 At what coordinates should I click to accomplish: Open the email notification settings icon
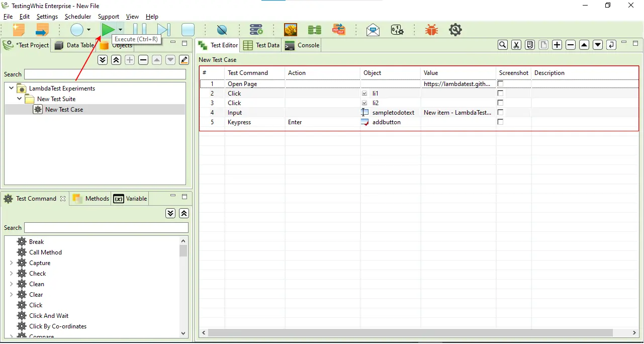[373, 29]
